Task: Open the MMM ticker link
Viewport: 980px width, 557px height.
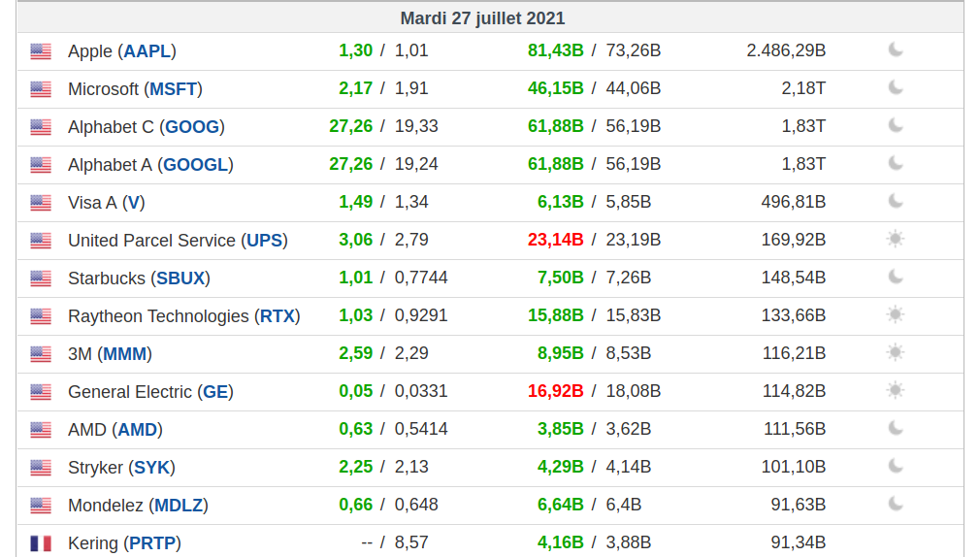Action: (124, 354)
